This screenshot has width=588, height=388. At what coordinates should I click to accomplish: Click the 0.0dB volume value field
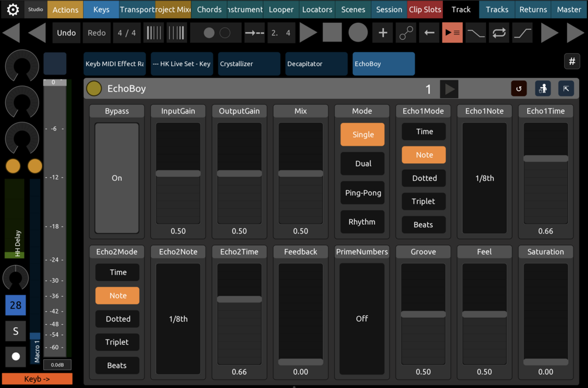pos(57,365)
